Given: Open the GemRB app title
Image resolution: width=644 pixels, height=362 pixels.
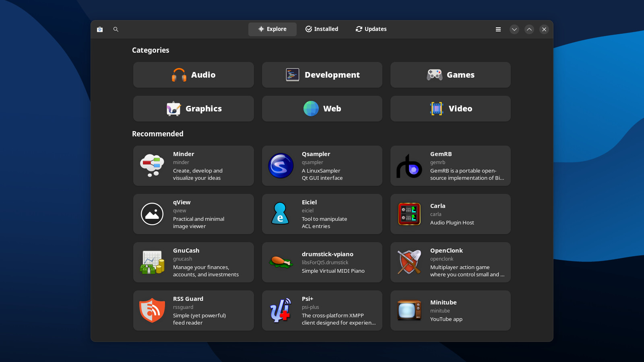Looking at the screenshot, I should (441, 154).
